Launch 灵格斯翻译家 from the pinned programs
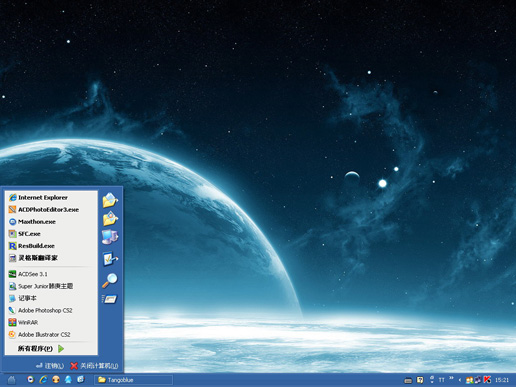Screen dimensions: 516x387 tap(51, 258)
